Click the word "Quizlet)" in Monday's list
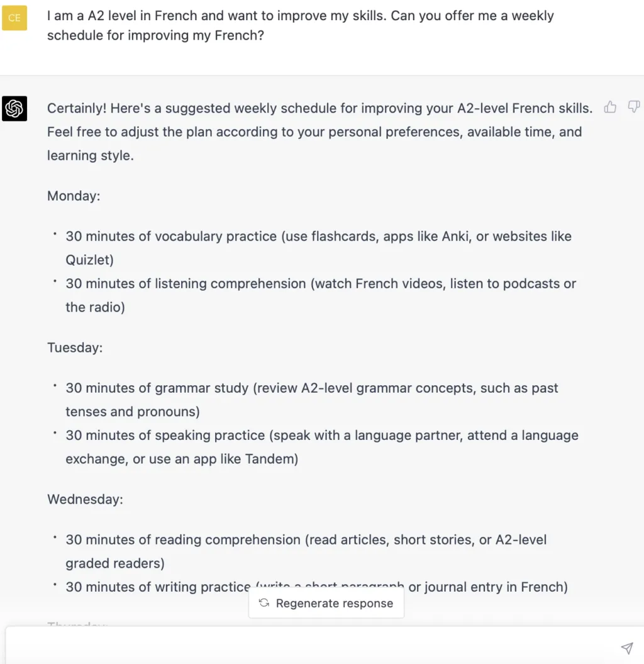The height and width of the screenshot is (664, 644). [x=90, y=259]
